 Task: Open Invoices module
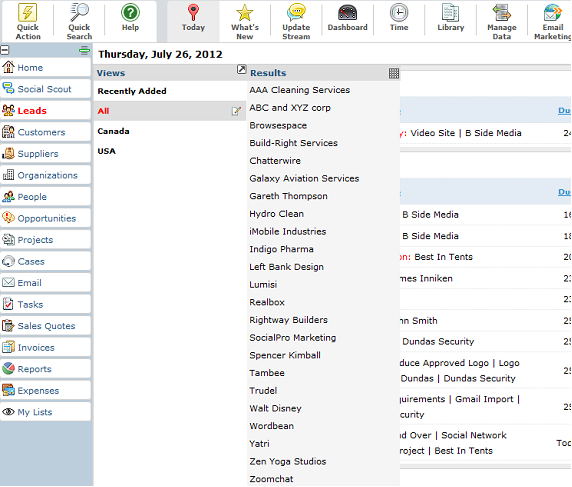point(45,347)
